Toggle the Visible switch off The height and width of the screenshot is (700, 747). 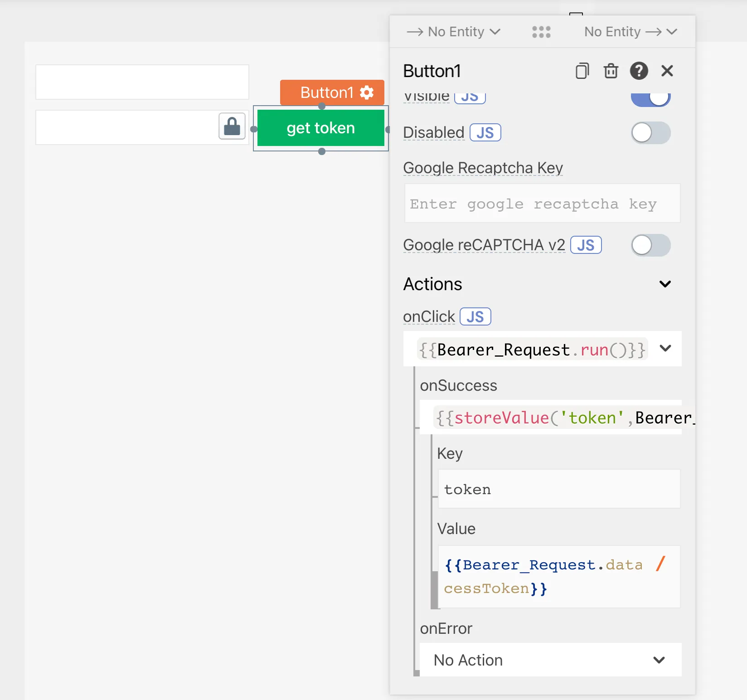[650, 98]
